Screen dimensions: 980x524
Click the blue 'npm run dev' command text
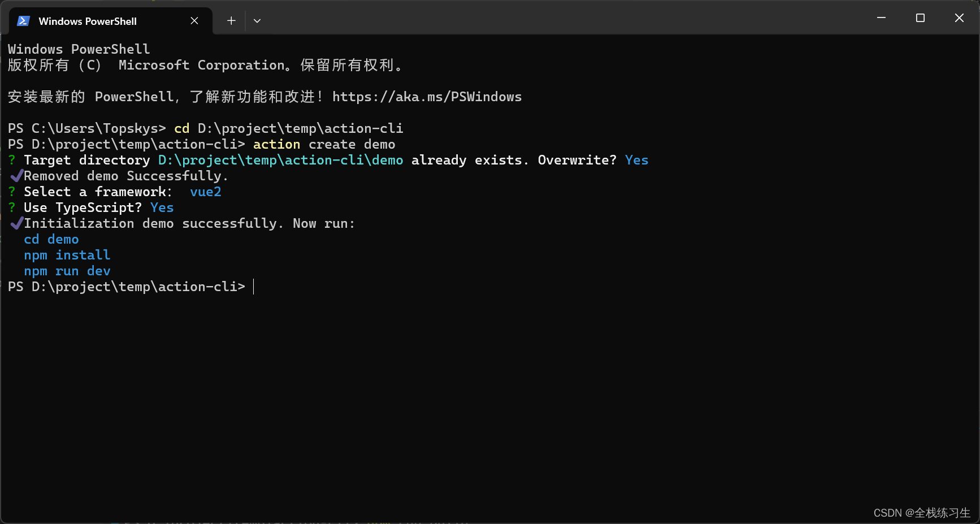[67, 271]
